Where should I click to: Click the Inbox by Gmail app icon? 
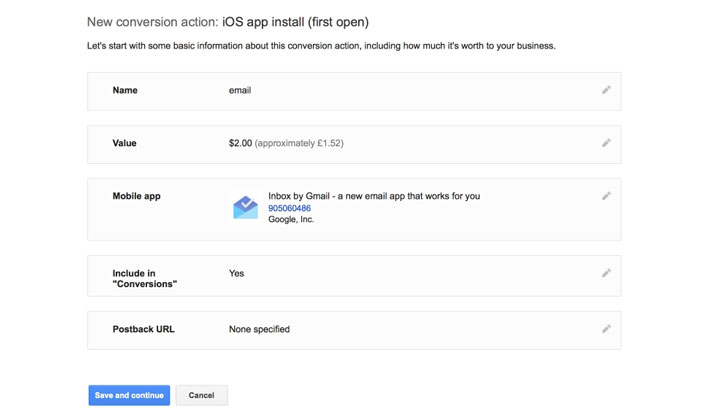245,207
